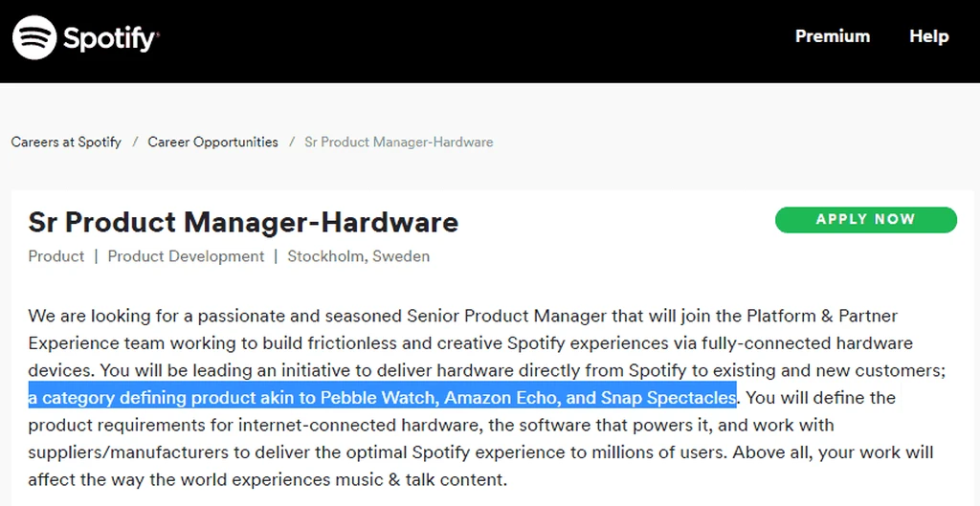Viewport: 980px width, 506px height.
Task: Open the Premium page
Action: (x=832, y=36)
